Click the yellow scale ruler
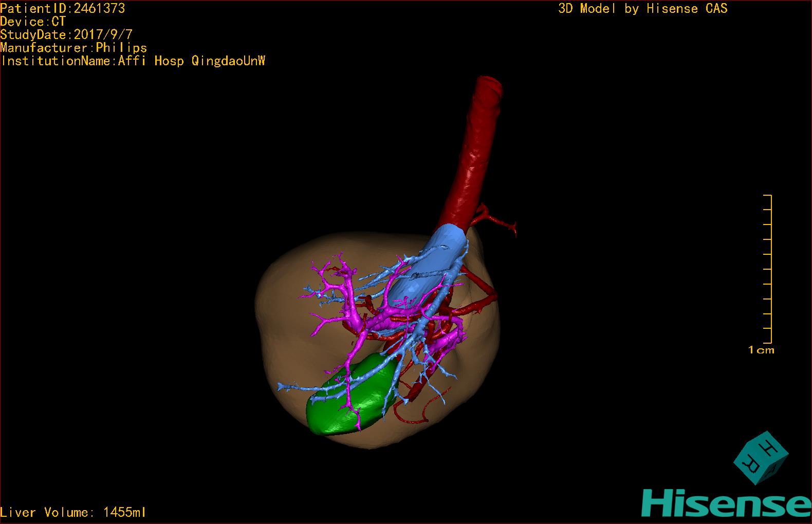The height and width of the screenshot is (524, 812). pyautogui.click(x=768, y=269)
